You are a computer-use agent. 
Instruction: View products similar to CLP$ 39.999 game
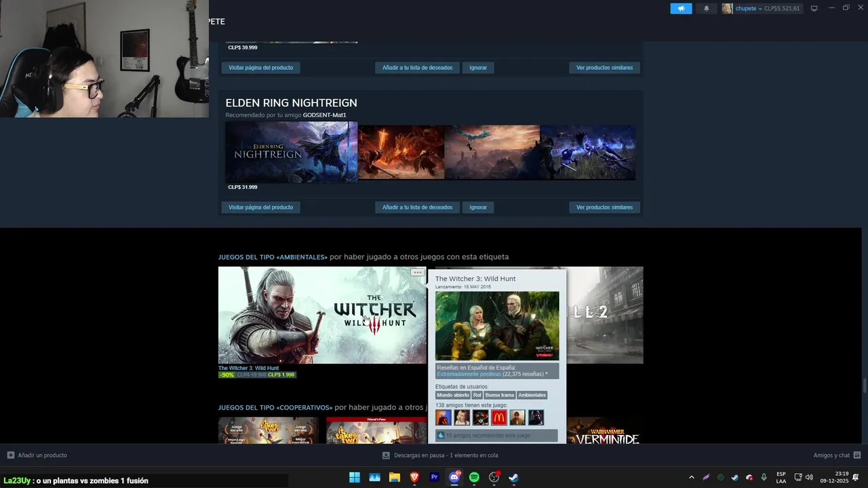tap(604, 68)
